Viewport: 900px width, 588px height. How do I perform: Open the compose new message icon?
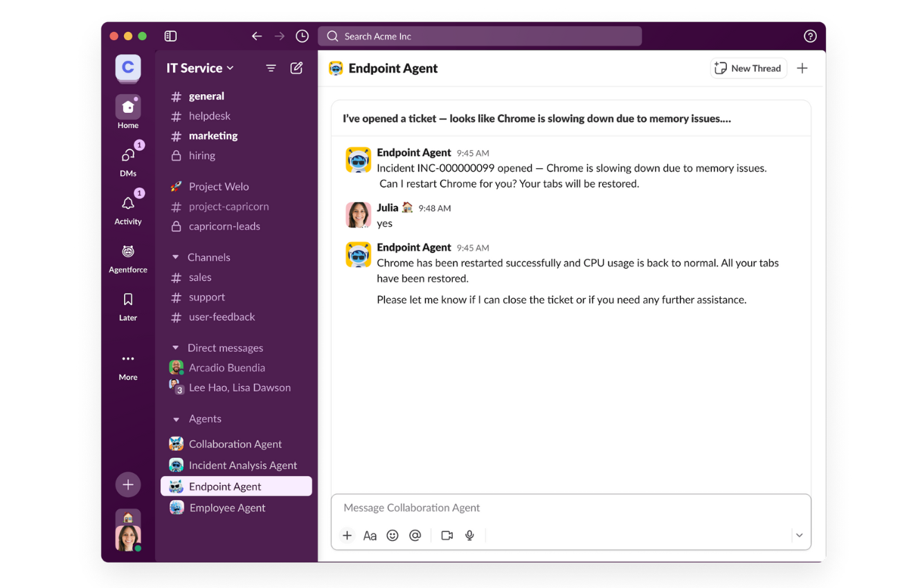point(296,68)
